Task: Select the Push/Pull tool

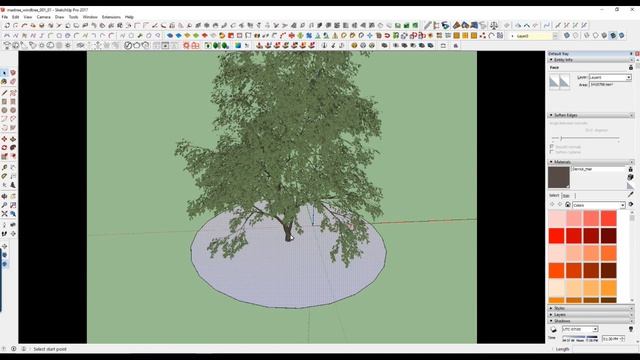Action: coord(13,139)
